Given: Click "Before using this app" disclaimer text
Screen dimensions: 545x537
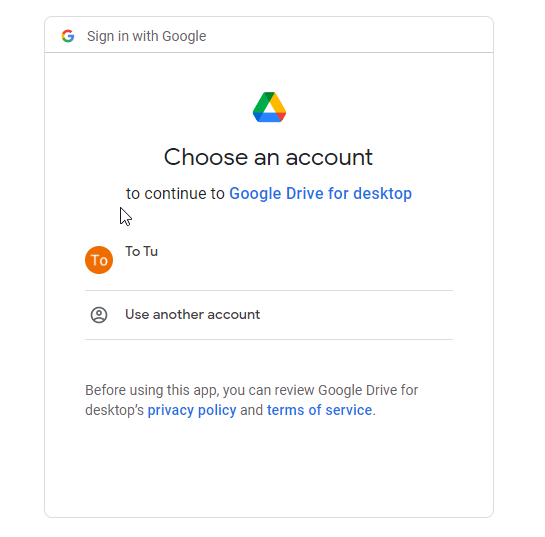Looking at the screenshot, I should coord(152,390).
